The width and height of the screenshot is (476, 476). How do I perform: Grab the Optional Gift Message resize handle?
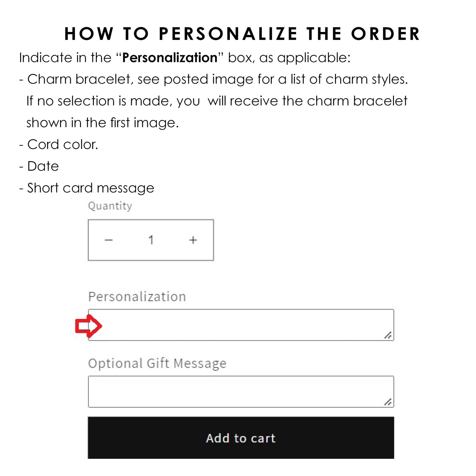388,402
